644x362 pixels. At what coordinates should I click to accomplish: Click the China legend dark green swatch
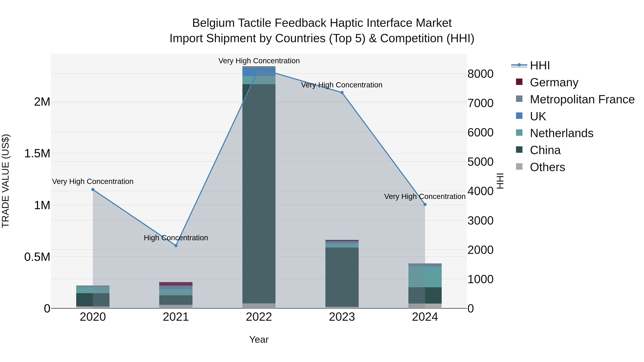(519, 150)
